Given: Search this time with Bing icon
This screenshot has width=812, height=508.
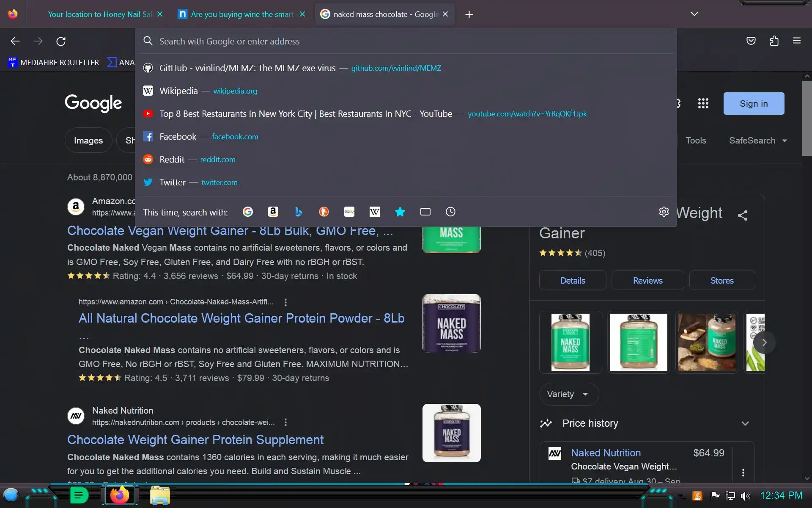Looking at the screenshot, I should click(299, 212).
